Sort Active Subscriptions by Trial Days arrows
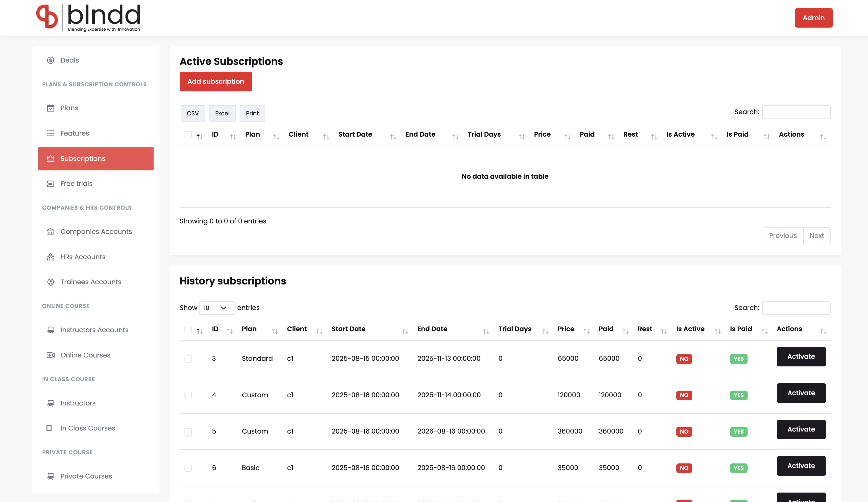 pyautogui.click(x=522, y=137)
